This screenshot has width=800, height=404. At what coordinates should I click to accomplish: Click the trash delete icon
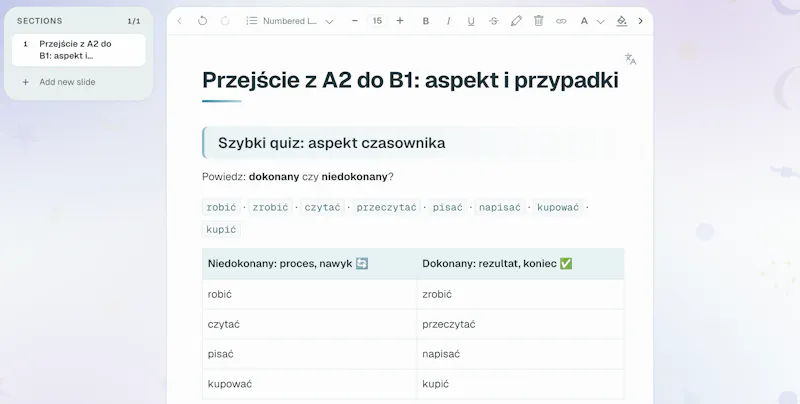click(x=538, y=21)
